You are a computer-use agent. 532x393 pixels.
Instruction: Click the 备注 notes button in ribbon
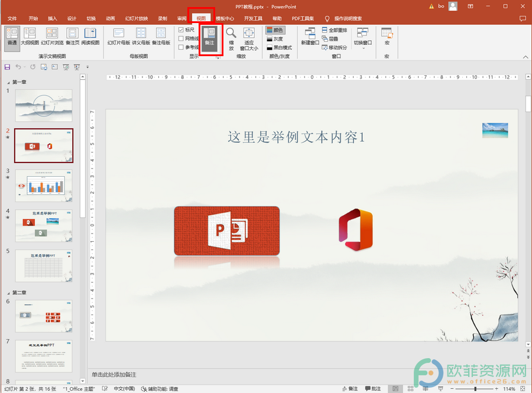click(210, 38)
